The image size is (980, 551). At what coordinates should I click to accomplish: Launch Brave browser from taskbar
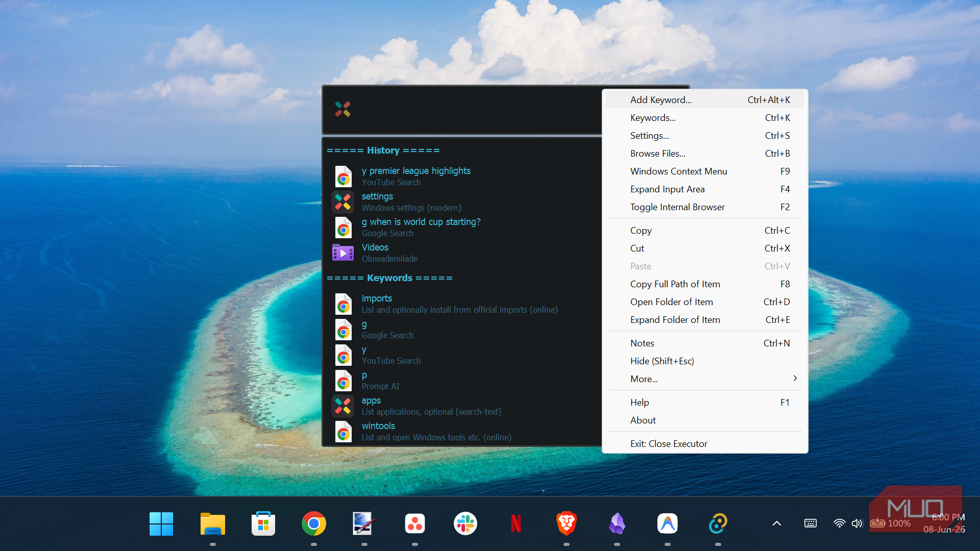coord(567,524)
